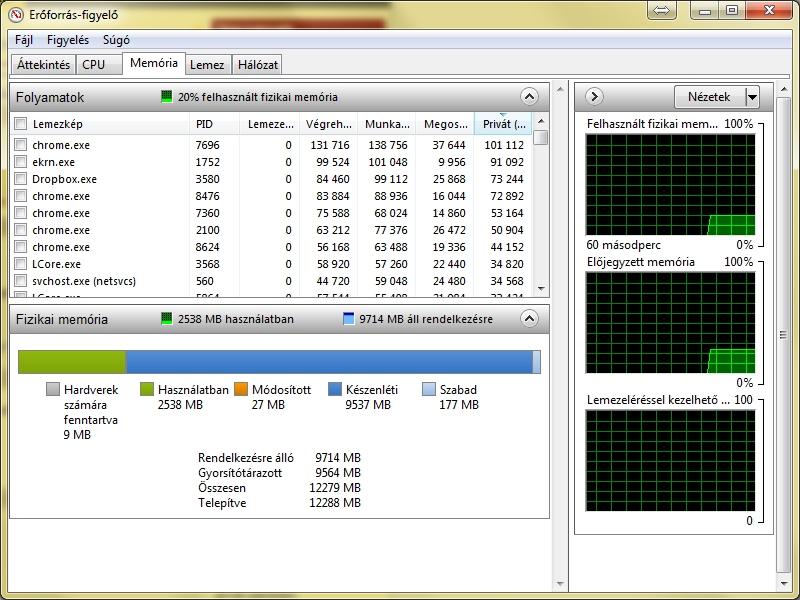Click the 20% felhasznált fizikai memória text
This screenshot has width=800, height=600.
coord(258,97)
